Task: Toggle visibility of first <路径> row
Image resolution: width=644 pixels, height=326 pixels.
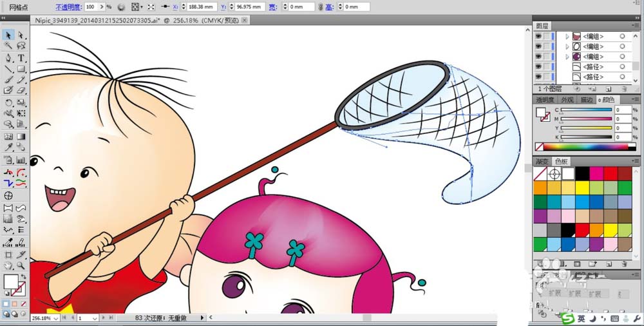Action: click(538, 66)
